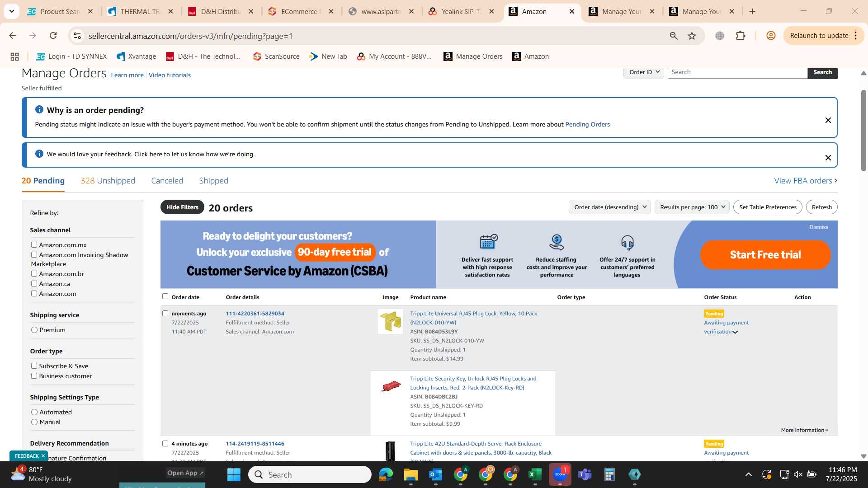The height and width of the screenshot is (488, 868).
Task: Tick the Amazon.ca checkbox
Action: pyautogui.click(x=34, y=284)
